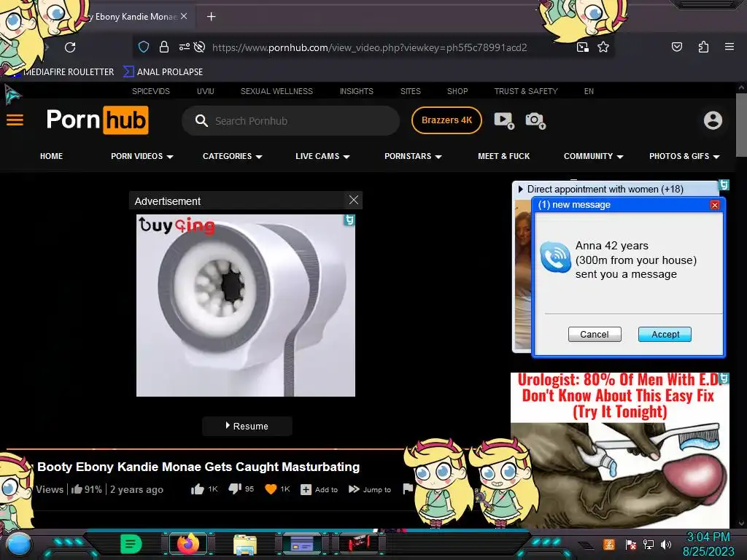
Task: Expand the Pornstars dropdown
Action: [438, 157]
